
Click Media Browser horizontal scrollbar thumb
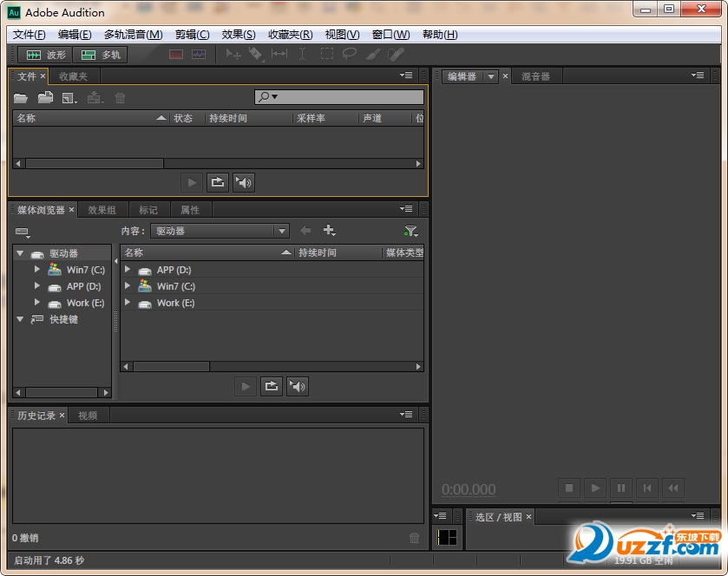coord(171,367)
